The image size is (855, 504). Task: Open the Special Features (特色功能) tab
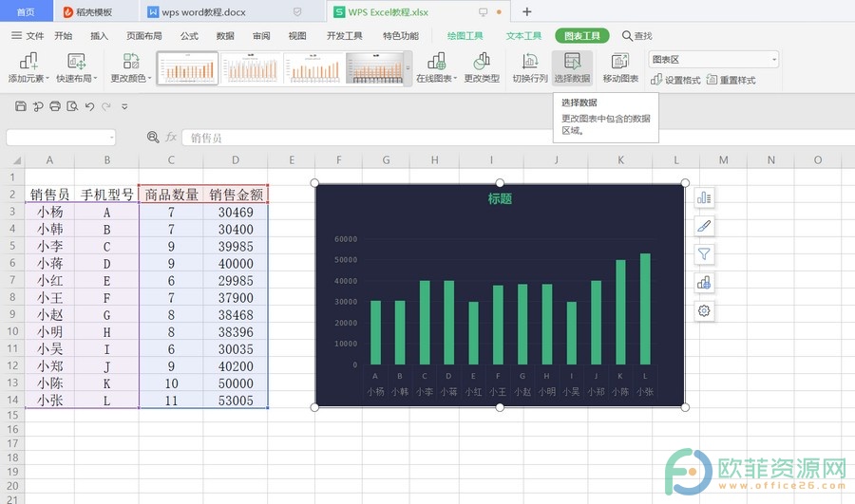pos(401,36)
